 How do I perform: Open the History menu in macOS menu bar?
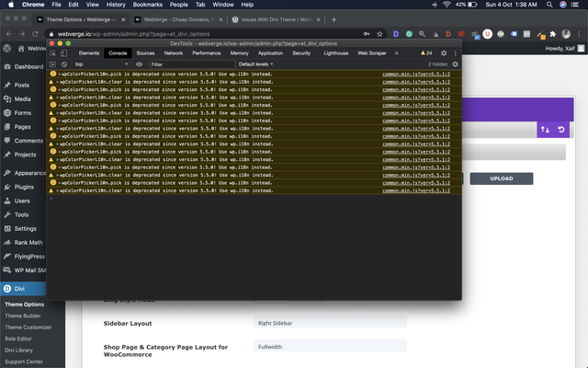116,5
